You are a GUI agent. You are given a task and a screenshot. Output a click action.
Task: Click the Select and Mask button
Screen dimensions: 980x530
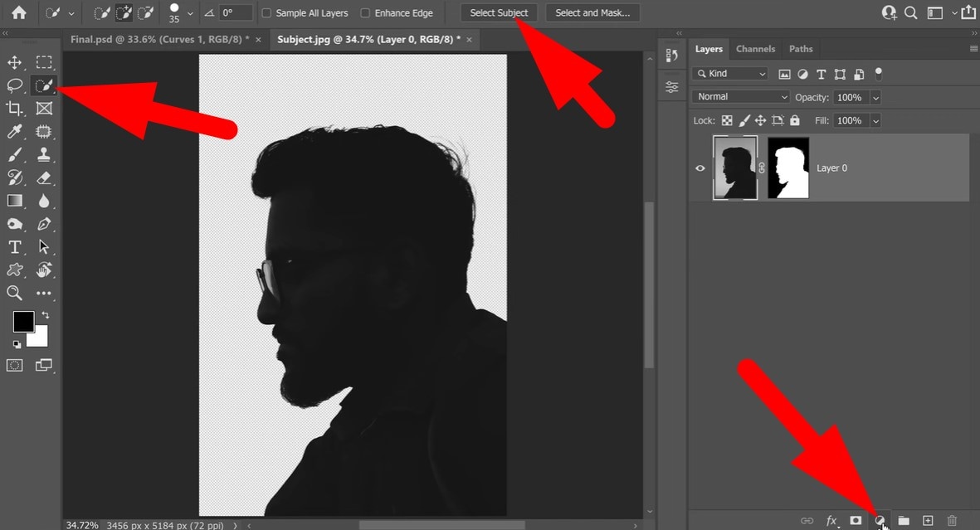(x=592, y=12)
